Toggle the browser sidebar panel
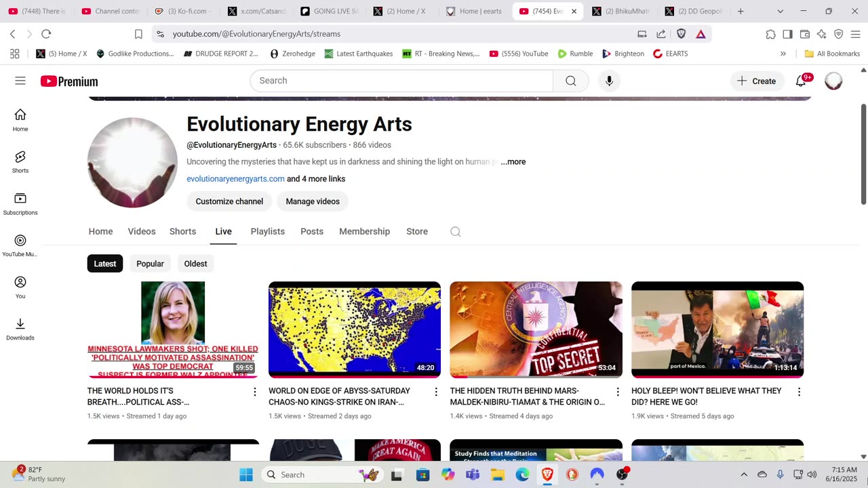 787,34
